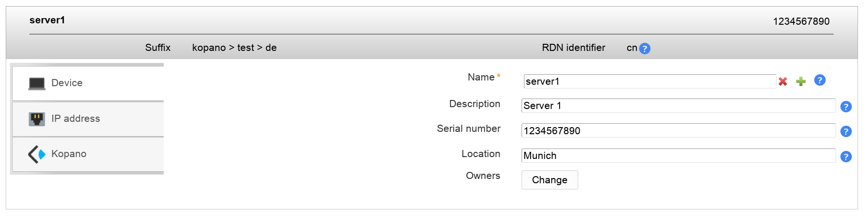Click the Kopano logo icon
This screenshot has width=868, height=218.
[x=37, y=154]
